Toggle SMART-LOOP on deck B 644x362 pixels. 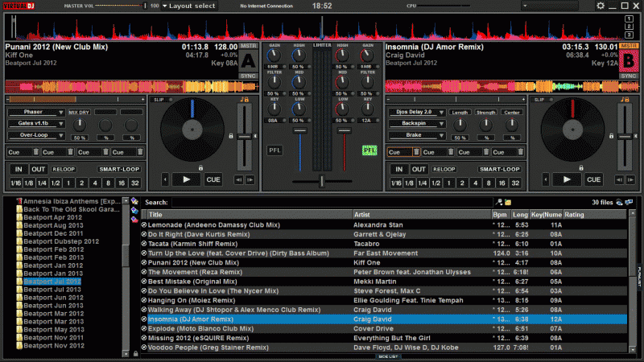pos(499,169)
